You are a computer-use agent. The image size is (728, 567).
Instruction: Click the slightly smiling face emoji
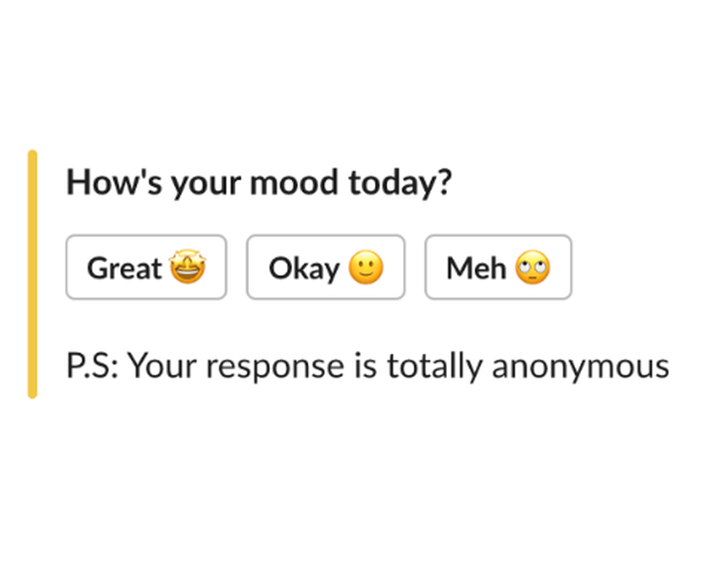(x=366, y=267)
